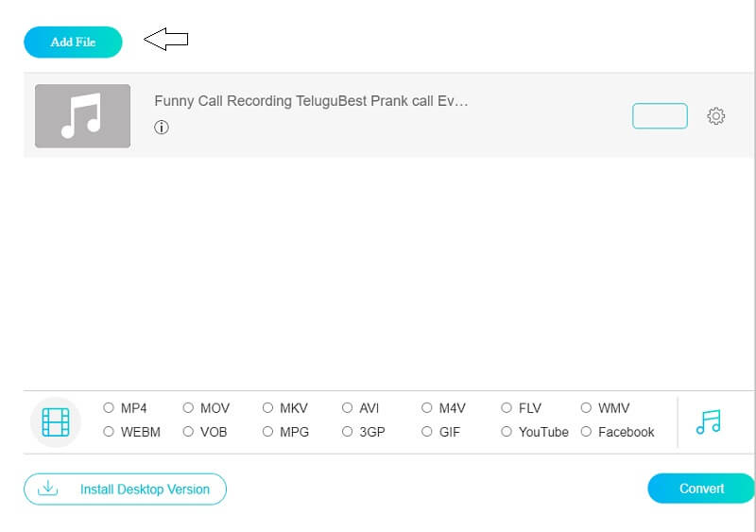The width and height of the screenshot is (756, 532).
Task: Click the empty output format box
Action: (660, 116)
